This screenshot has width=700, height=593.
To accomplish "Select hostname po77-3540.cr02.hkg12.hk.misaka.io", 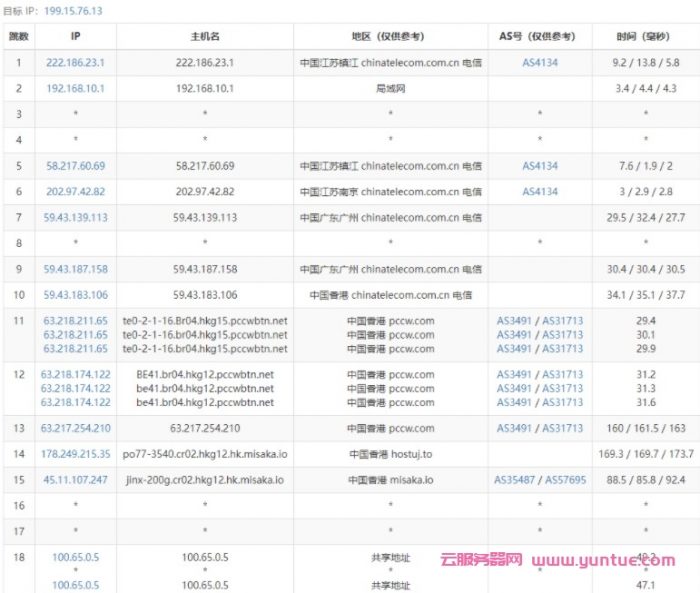I will click(x=204, y=454).
